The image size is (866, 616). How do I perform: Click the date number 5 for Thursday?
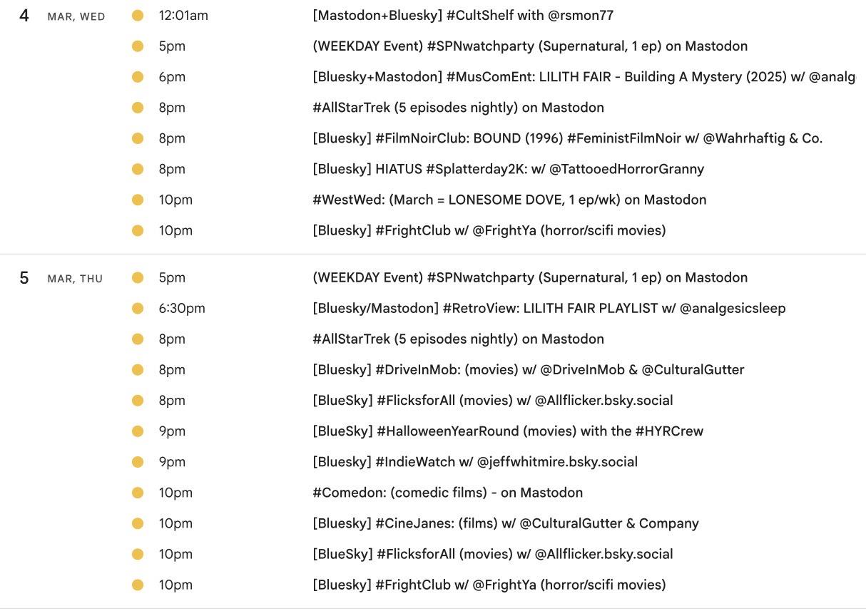point(24,278)
